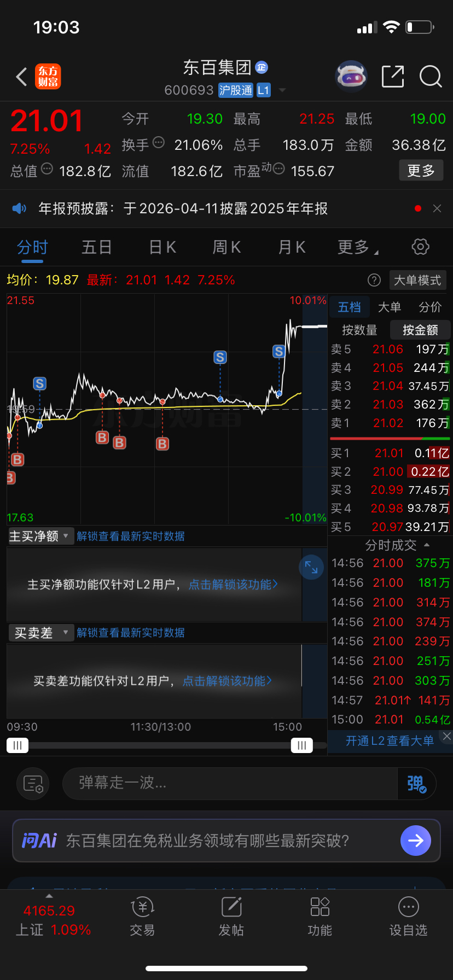Open the search magnifier icon
The width and height of the screenshot is (453, 980).
point(431,77)
